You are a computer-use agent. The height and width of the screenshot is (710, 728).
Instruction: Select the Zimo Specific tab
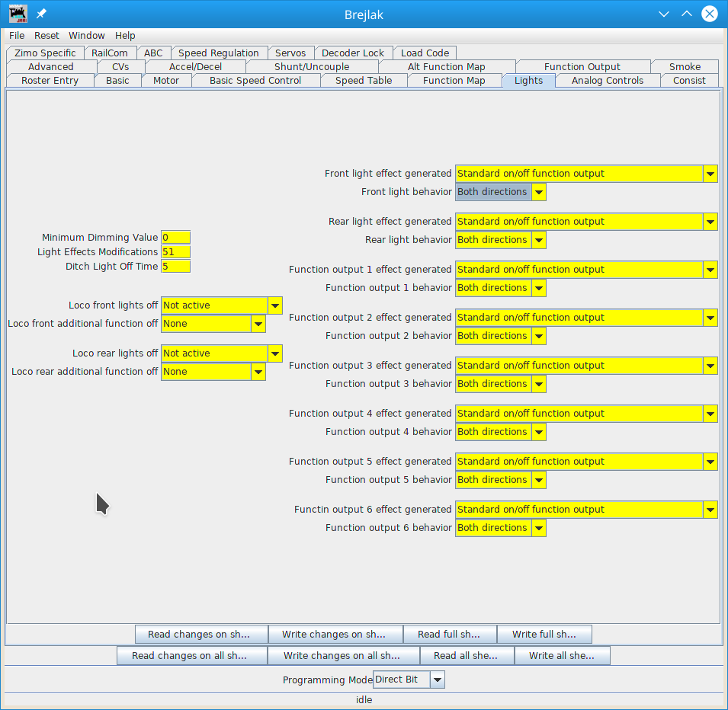click(x=45, y=53)
